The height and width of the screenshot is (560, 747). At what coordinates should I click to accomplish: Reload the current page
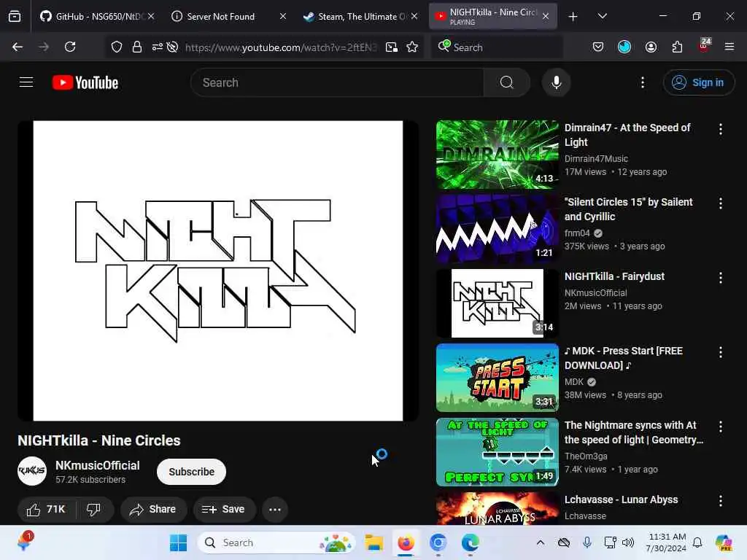[x=70, y=47]
